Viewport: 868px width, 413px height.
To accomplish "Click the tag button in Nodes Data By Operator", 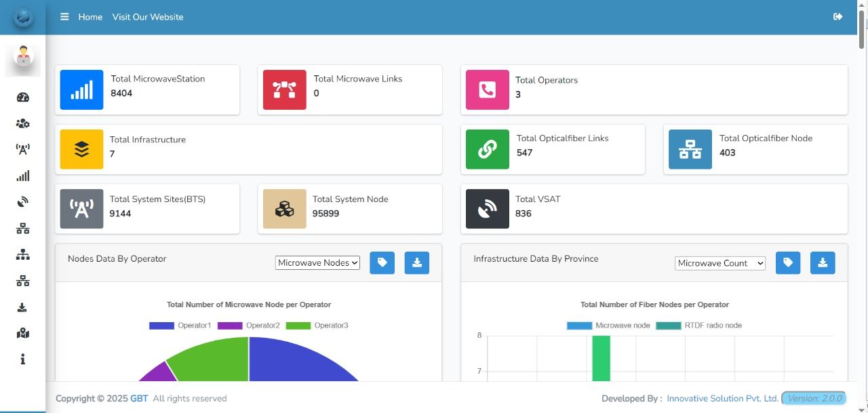I will 382,263.
